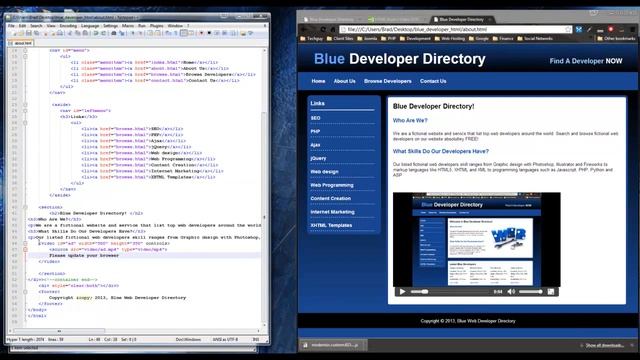This screenshot has width=640, height=360.
Task: Click the 'Who Are We?' heading
Action: [410, 121]
